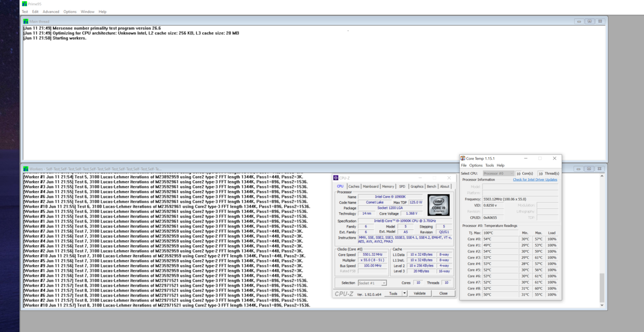Viewport: 644px width, 332px height.
Task: Open the File menu in Core Temp
Action: pyautogui.click(x=464, y=165)
